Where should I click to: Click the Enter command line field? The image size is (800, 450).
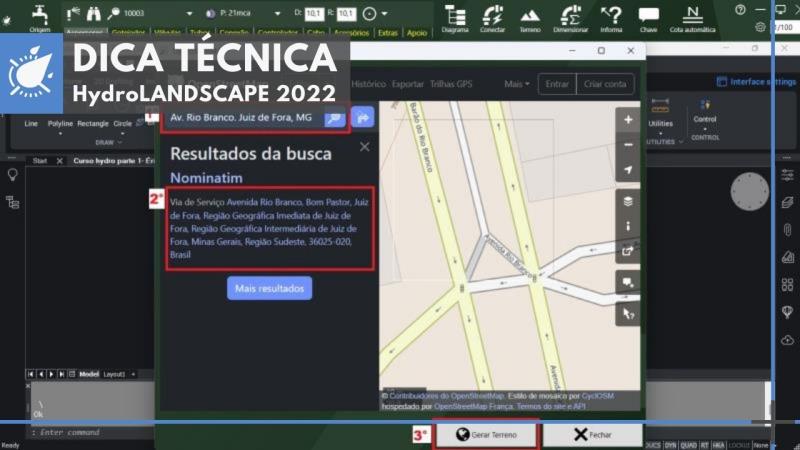click(92, 433)
